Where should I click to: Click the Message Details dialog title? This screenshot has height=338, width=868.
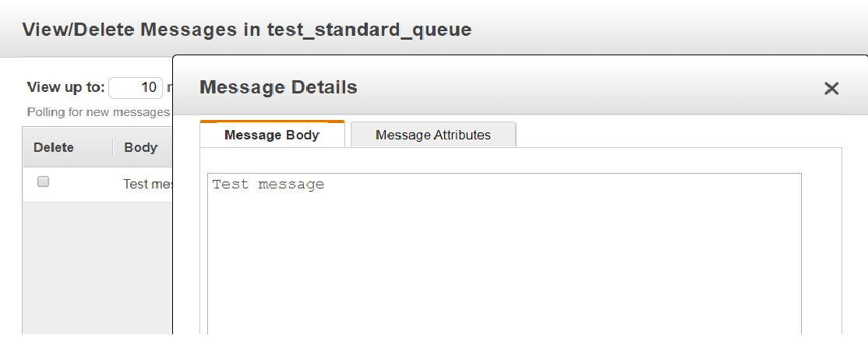278,87
